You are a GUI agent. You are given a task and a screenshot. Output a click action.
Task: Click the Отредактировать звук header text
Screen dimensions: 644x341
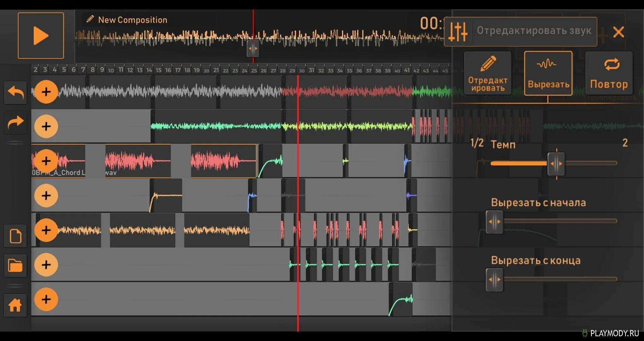coord(534,31)
